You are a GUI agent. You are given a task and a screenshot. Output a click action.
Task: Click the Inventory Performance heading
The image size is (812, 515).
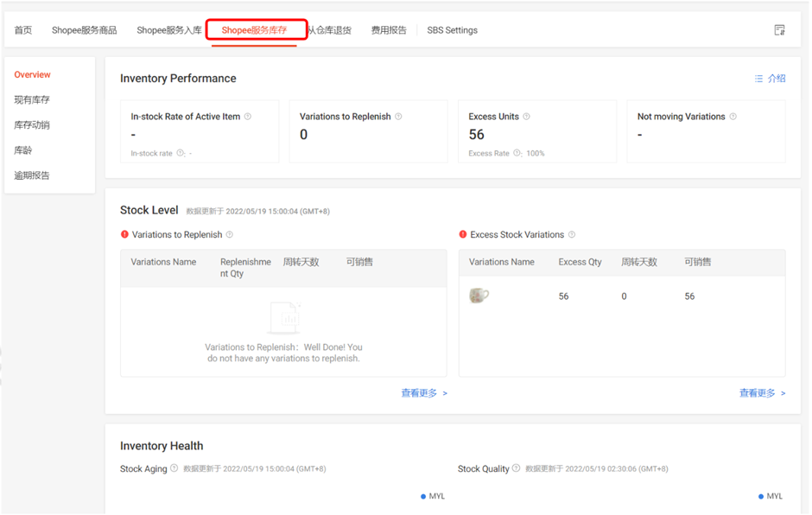[178, 79]
